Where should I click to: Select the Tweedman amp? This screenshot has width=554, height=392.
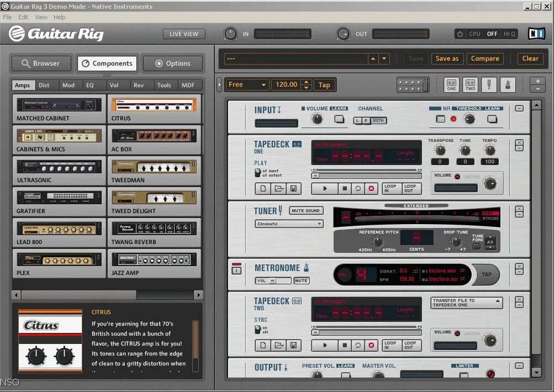point(154,171)
